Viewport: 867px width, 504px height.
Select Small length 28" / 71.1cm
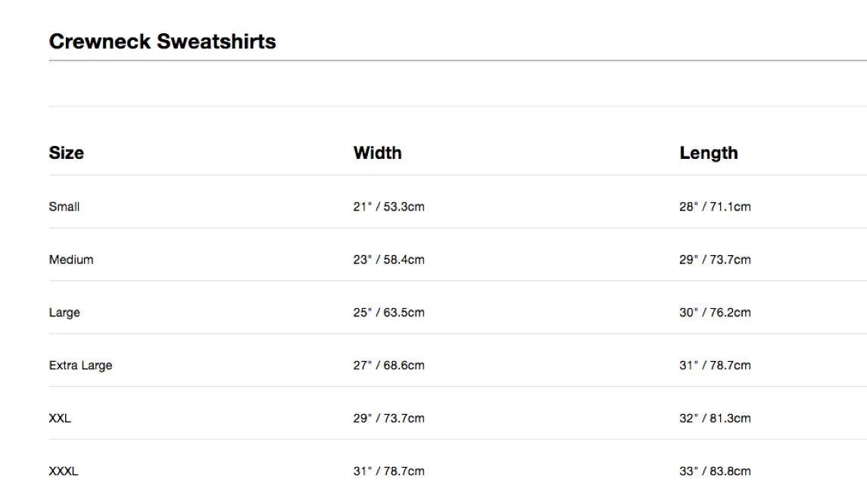pyautogui.click(x=716, y=207)
